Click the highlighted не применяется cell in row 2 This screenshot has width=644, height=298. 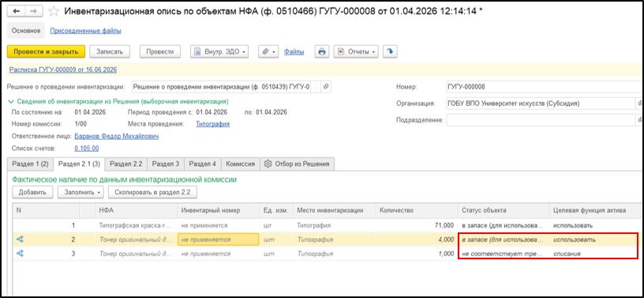(218, 240)
